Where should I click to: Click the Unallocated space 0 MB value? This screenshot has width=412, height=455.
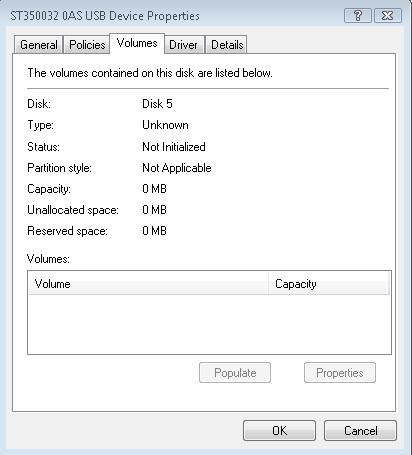pyautogui.click(x=154, y=210)
